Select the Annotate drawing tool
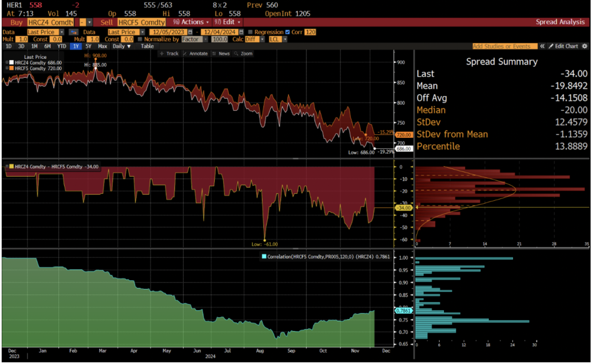Screen dimensions: 591x364 [x=196, y=53]
